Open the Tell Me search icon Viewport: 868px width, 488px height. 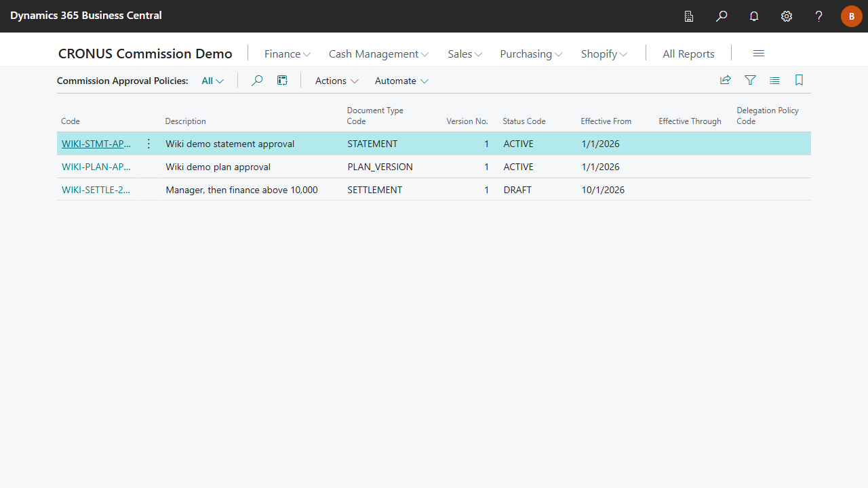(722, 16)
